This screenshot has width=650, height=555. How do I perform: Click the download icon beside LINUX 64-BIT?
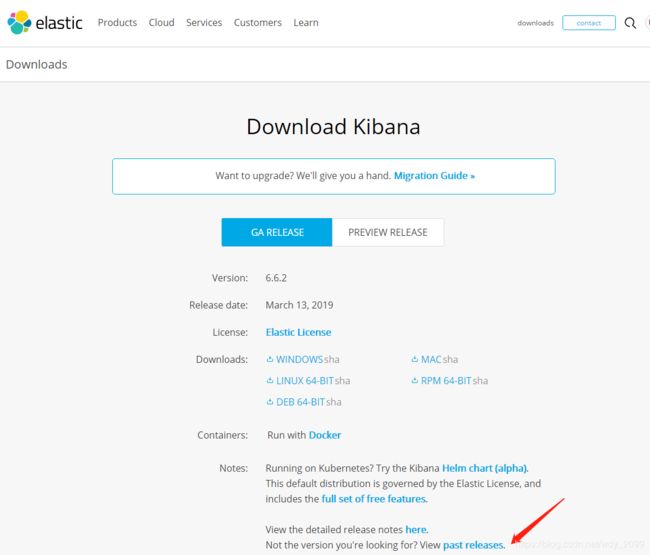(270, 381)
